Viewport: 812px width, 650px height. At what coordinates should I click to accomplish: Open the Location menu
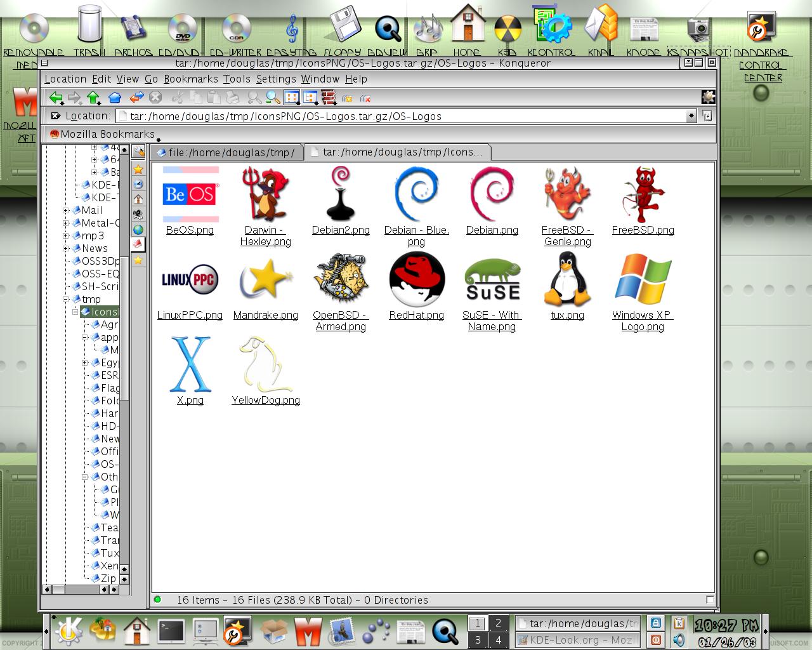click(65, 79)
